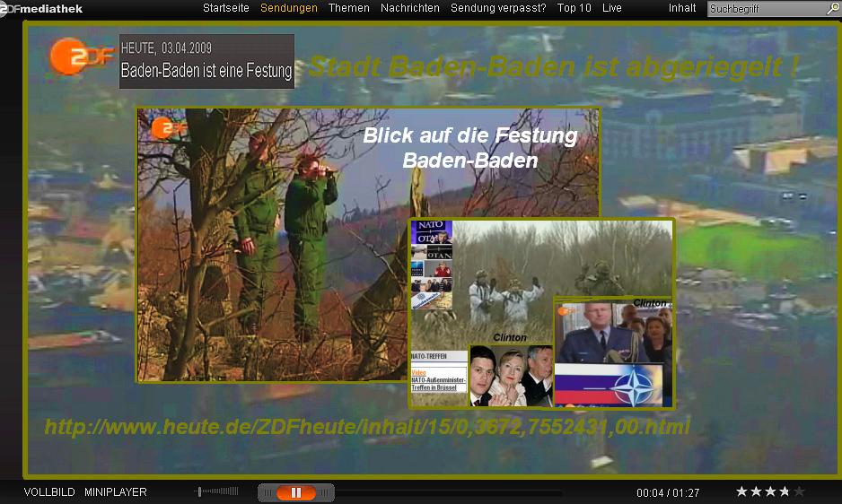The image size is (842, 504).
Task: Click the heute.de URL in the video
Action: click(367, 427)
